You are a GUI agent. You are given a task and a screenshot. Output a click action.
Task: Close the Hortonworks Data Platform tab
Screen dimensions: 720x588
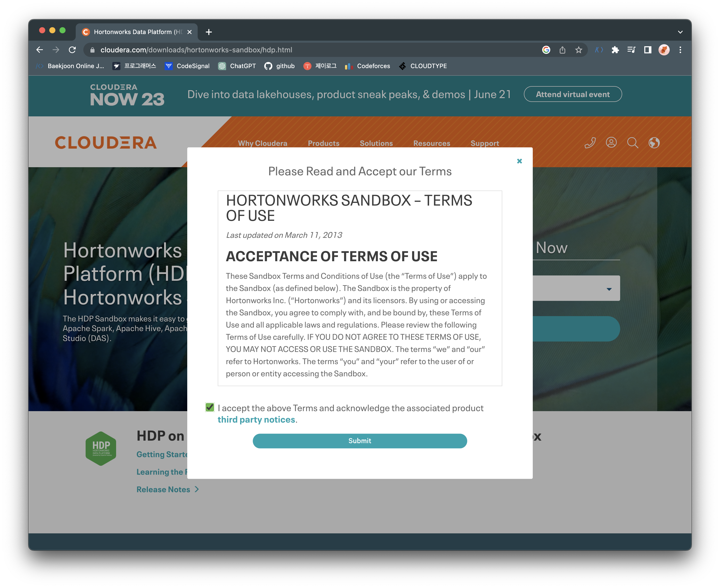[189, 32]
